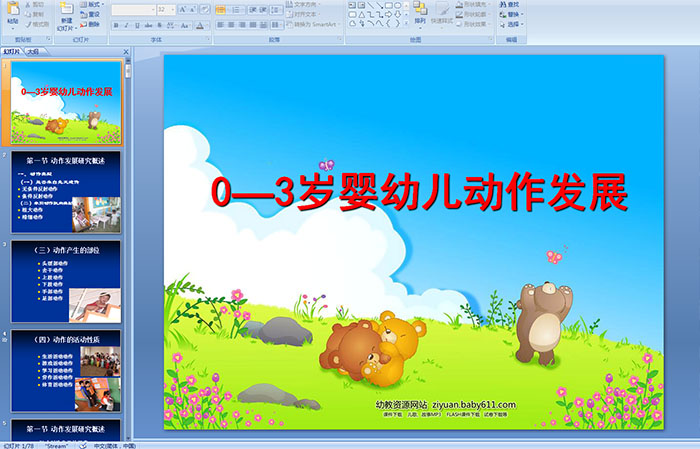Select the Right Arrow shape in gallery

pos(388,14)
